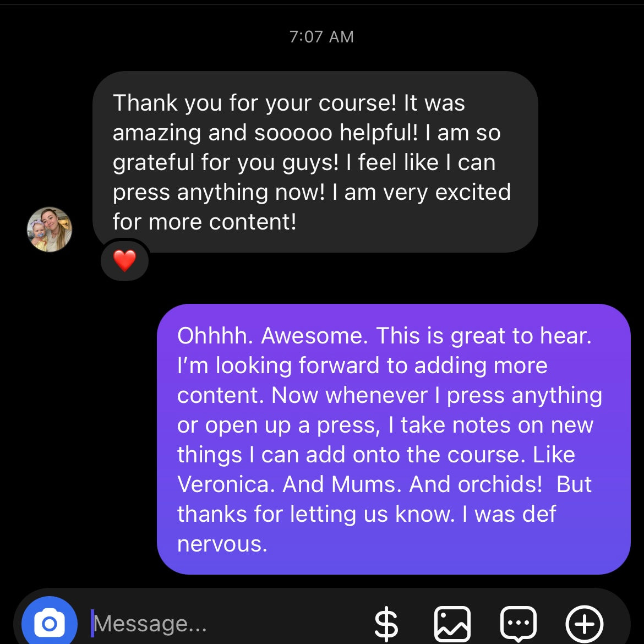Select the purple 'Ohhhh. Awesome.' sent bubble
The width and height of the screenshot is (644, 644).
tap(394, 439)
